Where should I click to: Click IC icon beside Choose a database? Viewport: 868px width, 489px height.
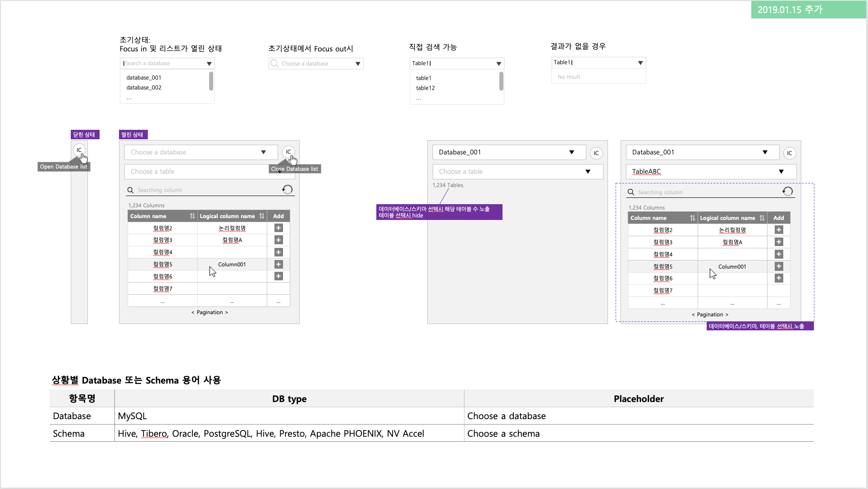[x=288, y=152]
